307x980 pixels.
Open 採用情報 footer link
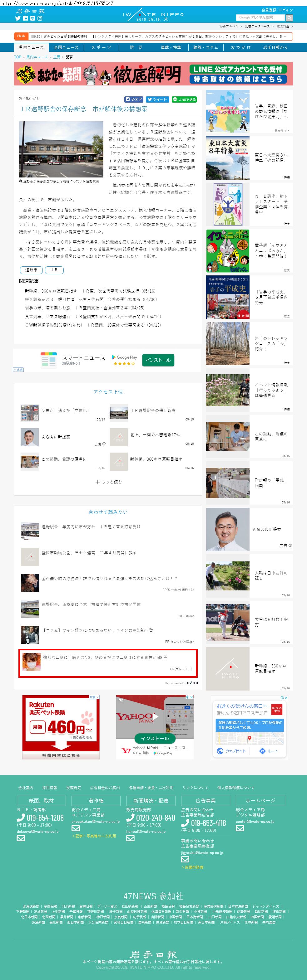click(50, 788)
